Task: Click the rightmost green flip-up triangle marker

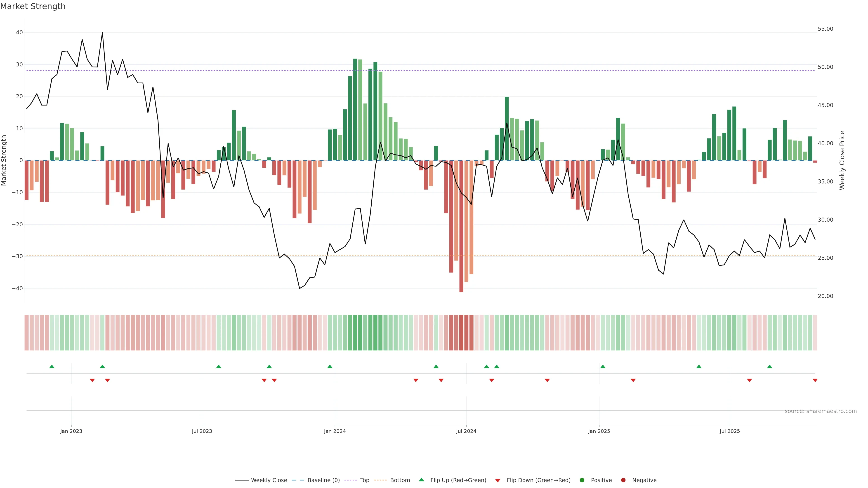Action: [x=770, y=366]
